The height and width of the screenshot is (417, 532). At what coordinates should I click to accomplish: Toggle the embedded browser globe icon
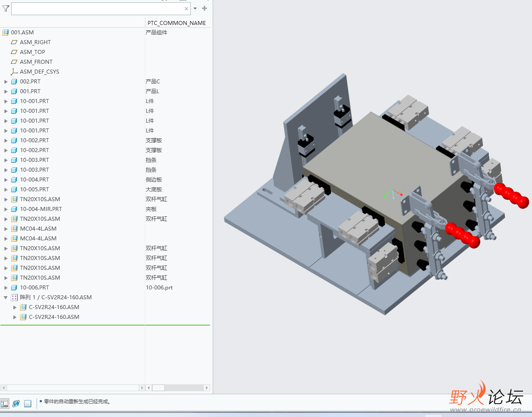click(16, 404)
